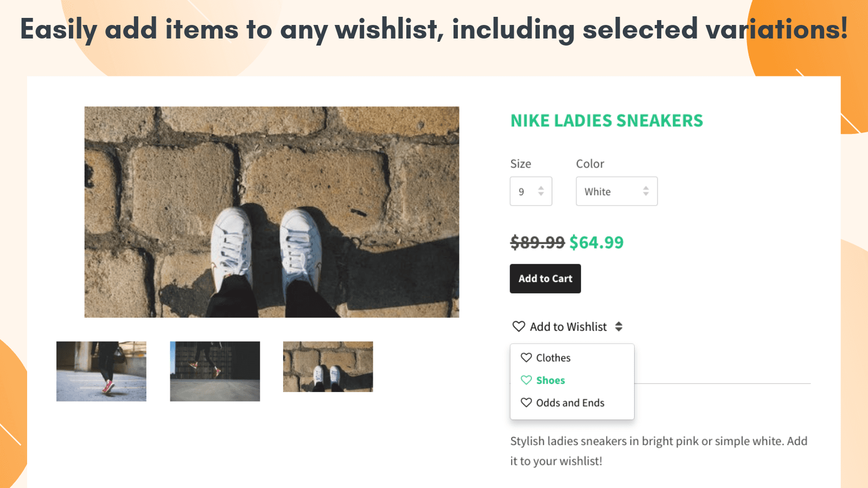Click the heart icon next to Add to Wishlist
Screen dimensions: 868x488
pyautogui.click(x=518, y=326)
